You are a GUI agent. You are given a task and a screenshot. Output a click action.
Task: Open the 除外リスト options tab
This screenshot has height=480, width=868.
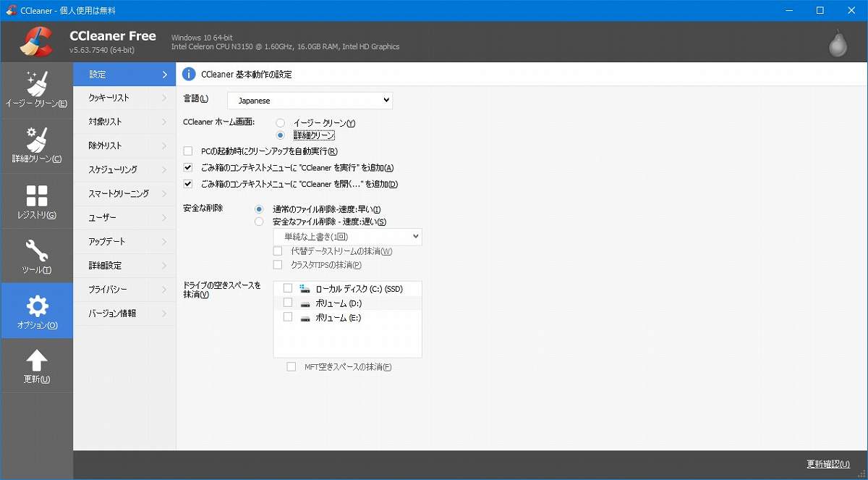(124, 146)
